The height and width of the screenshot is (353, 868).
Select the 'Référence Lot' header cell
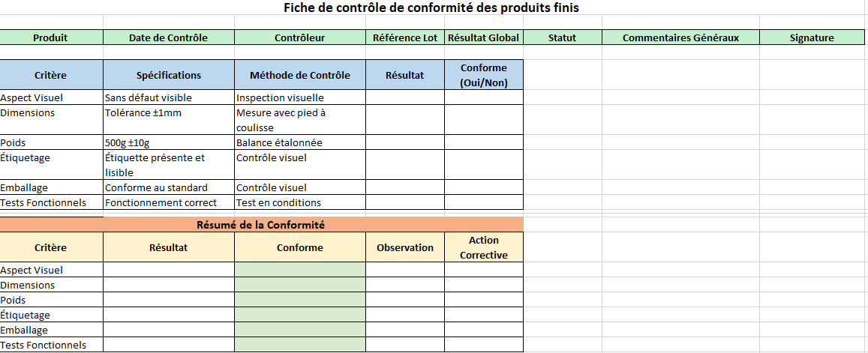coord(404,37)
